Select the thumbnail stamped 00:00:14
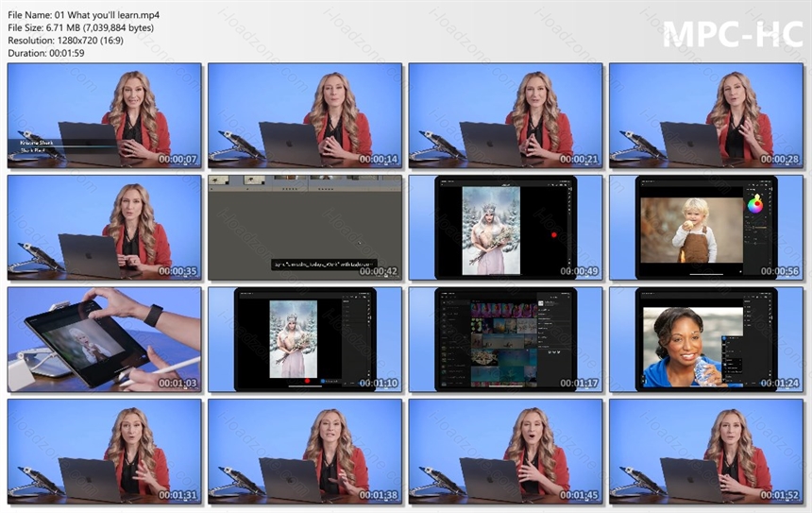Viewport: 812px width, 513px height. pos(305,115)
